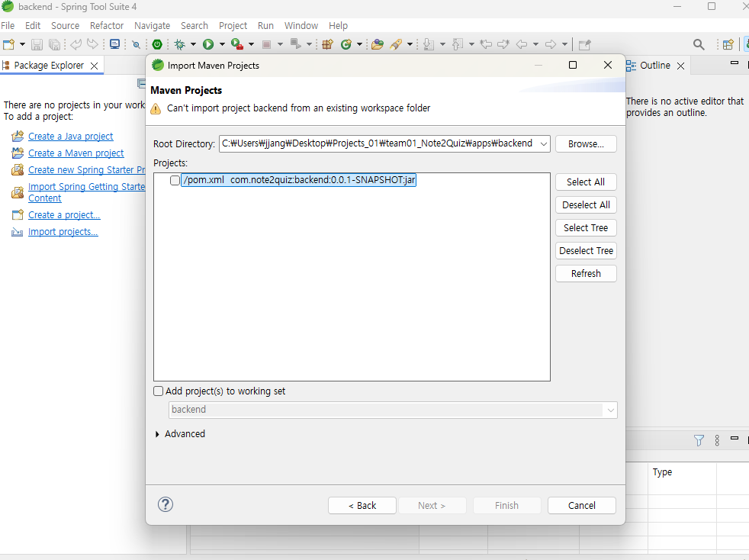
Task: Open the Source menu
Action: pyautogui.click(x=65, y=25)
